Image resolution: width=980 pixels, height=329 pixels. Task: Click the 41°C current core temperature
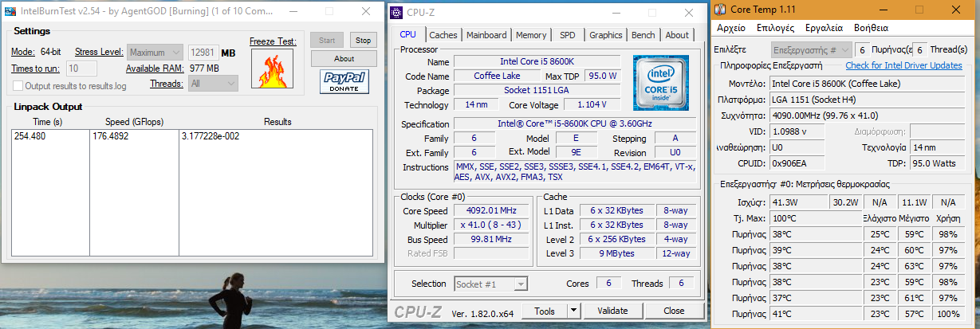pos(815,314)
